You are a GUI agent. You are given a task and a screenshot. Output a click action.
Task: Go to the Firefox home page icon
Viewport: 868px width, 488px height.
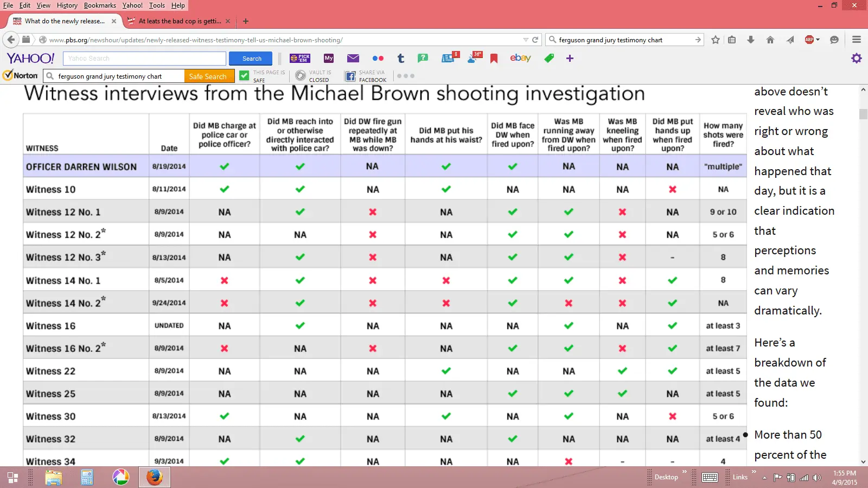[x=770, y=40]
